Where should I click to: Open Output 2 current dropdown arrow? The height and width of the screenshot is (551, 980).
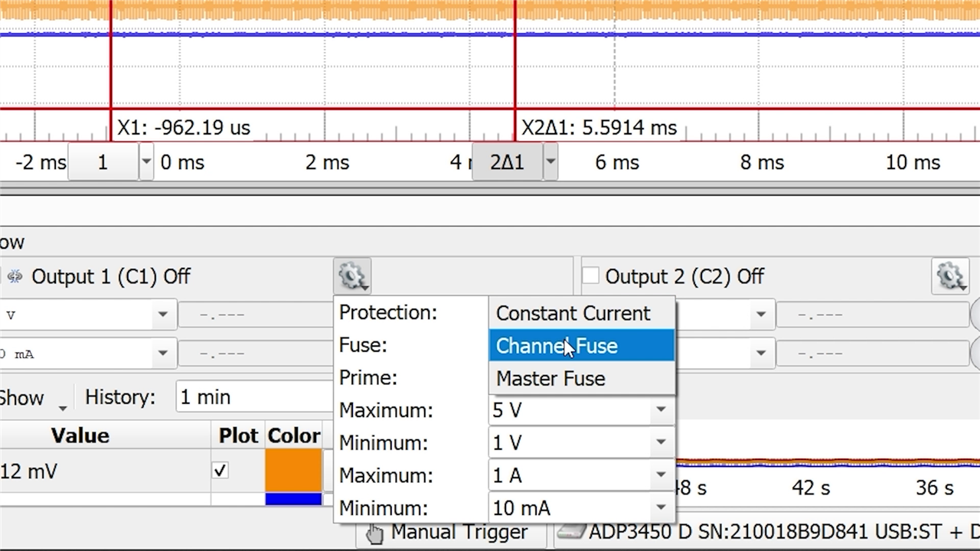[761, 354]
